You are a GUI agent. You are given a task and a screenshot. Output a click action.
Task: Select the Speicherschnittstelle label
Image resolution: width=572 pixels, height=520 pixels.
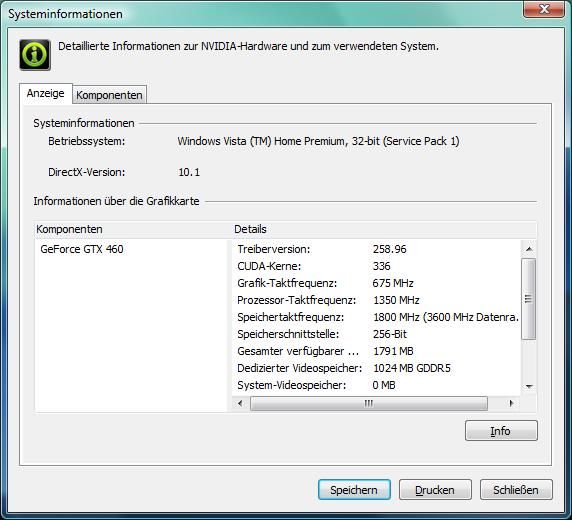(x=288, y=334)
